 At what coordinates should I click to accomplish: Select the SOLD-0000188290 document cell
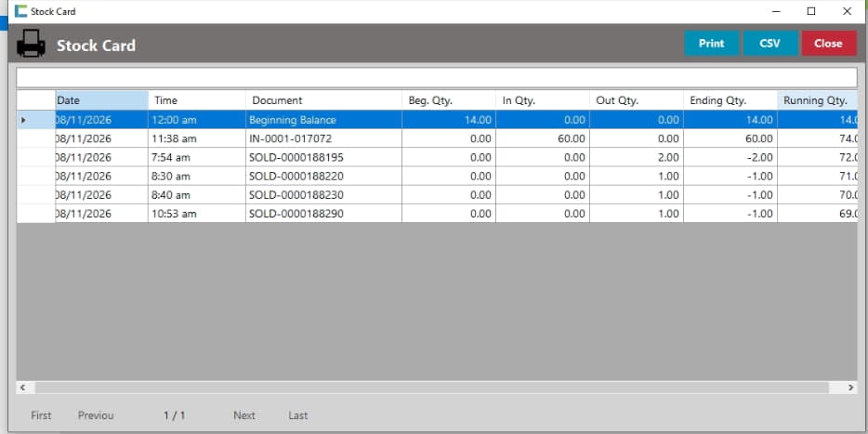tap(323, 214)
